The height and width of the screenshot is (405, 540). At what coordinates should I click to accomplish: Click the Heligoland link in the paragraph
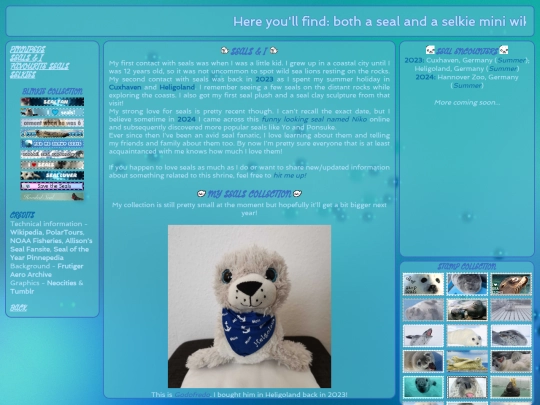point(177,87)
